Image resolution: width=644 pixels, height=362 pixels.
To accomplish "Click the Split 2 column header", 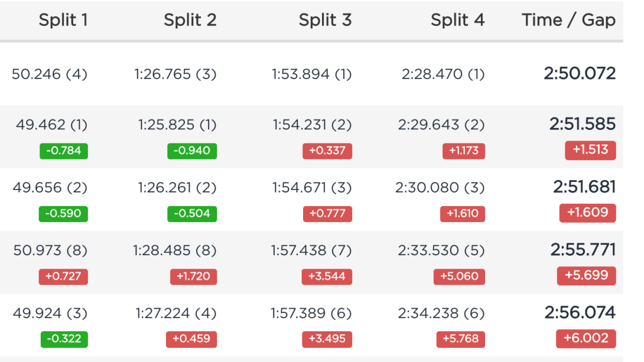I will (190, 20).
